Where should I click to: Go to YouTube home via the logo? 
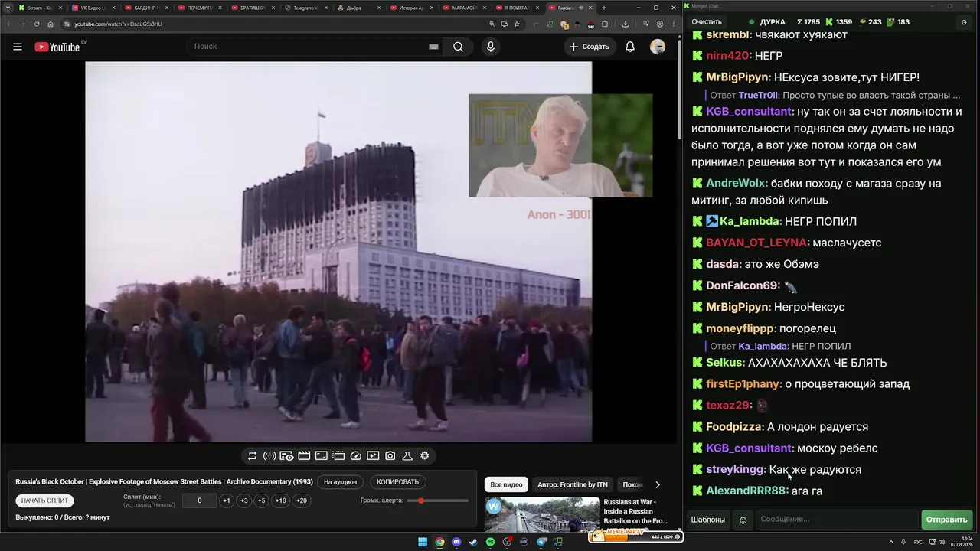pyautogui.click(x=57, y=47)
